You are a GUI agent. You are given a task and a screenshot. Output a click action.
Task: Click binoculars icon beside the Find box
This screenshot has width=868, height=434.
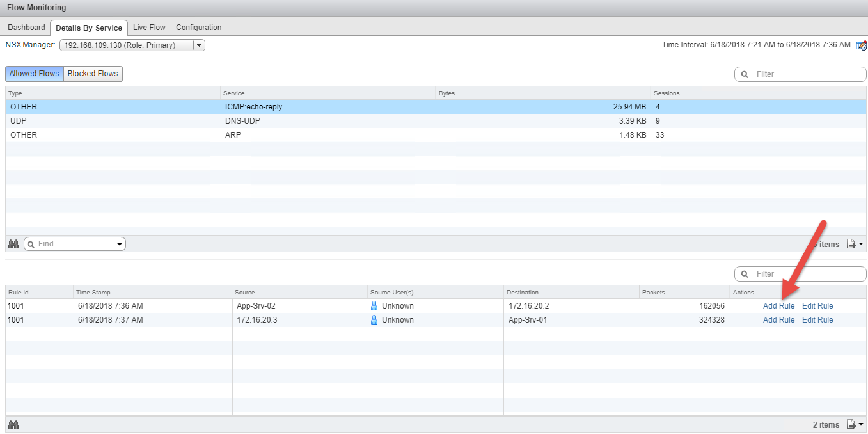click(x=13, y=244)
